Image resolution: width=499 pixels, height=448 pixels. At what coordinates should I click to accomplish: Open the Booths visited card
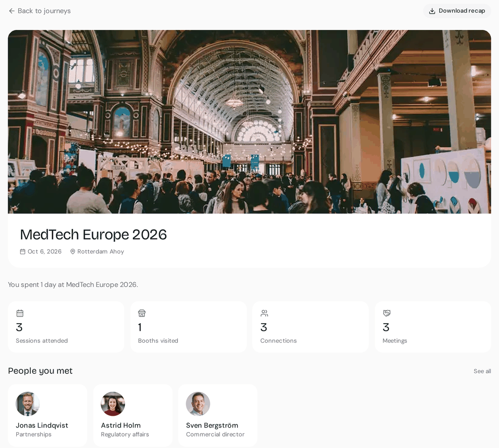pos(188,327)
